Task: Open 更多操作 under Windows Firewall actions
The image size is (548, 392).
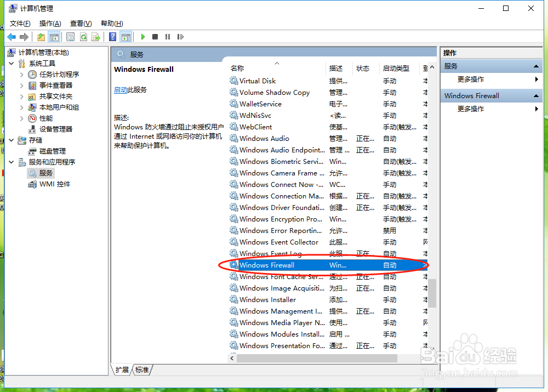Action: (471, 109)
